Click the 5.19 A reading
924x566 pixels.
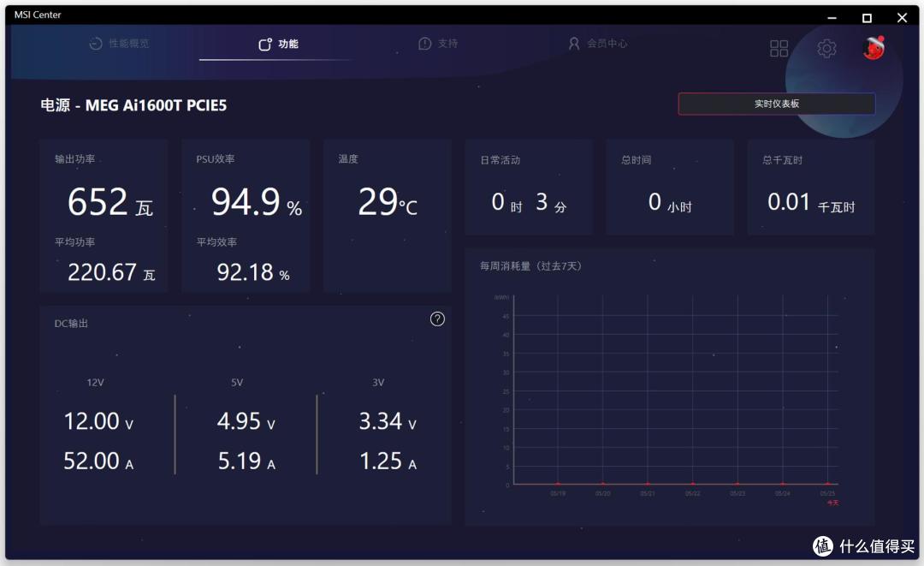pos(246,461)
